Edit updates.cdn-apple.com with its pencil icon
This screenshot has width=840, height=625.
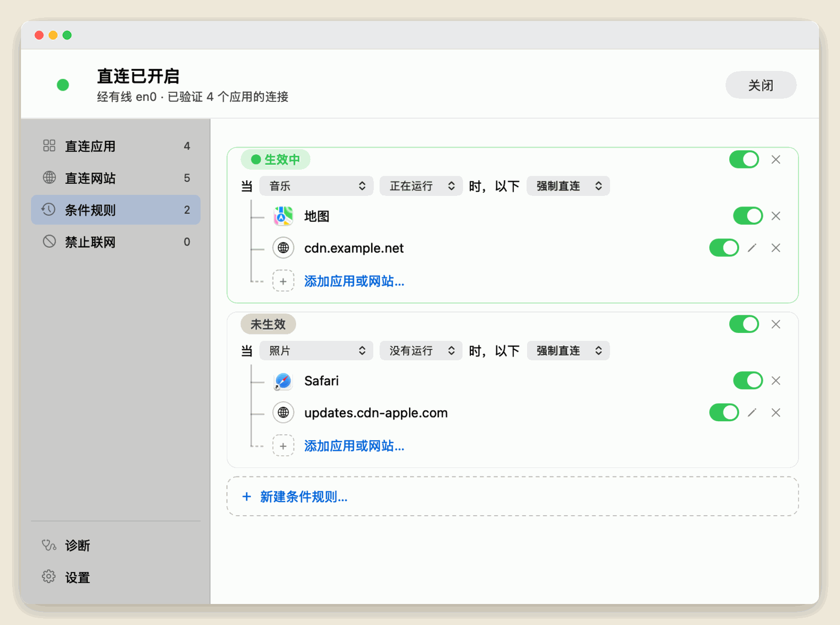tap(752, 413)
